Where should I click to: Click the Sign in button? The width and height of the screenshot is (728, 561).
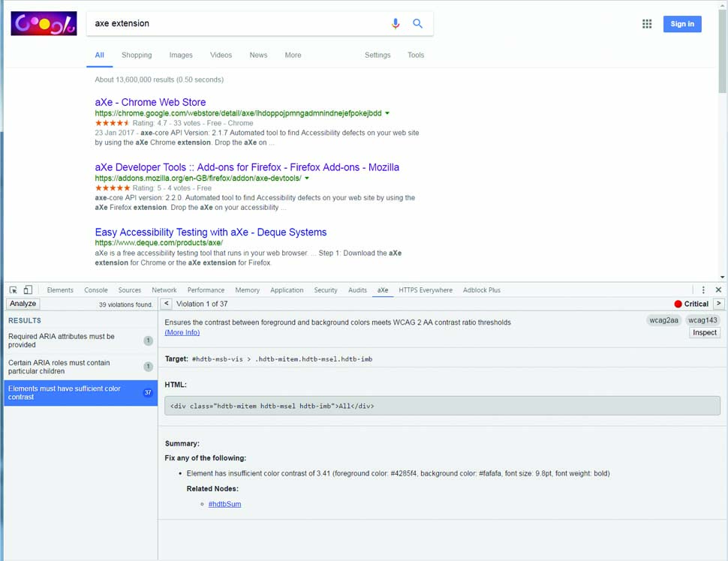pyautogui.click(x=682, y=24)
